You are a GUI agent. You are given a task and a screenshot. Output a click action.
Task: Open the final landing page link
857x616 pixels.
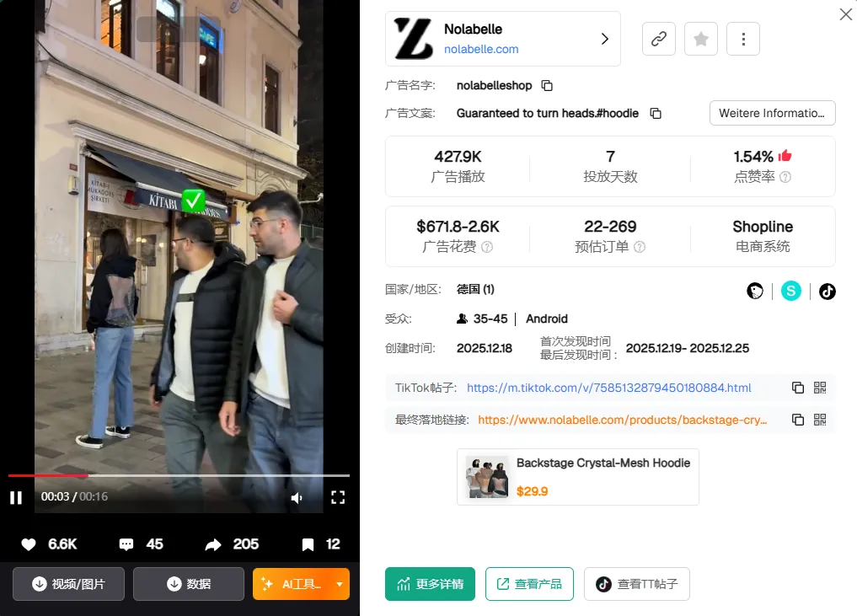pos(622,420)
